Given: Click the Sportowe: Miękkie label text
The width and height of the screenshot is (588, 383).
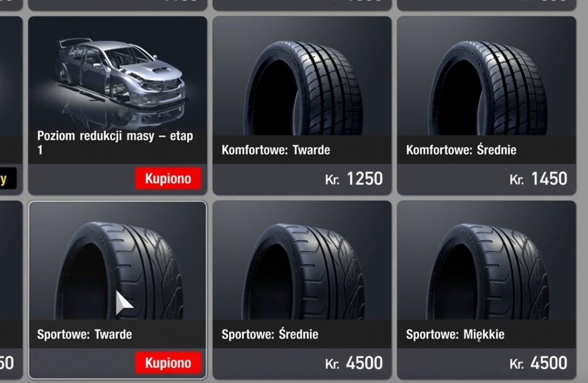Looking at the screenshot, I should coord(455,334).
